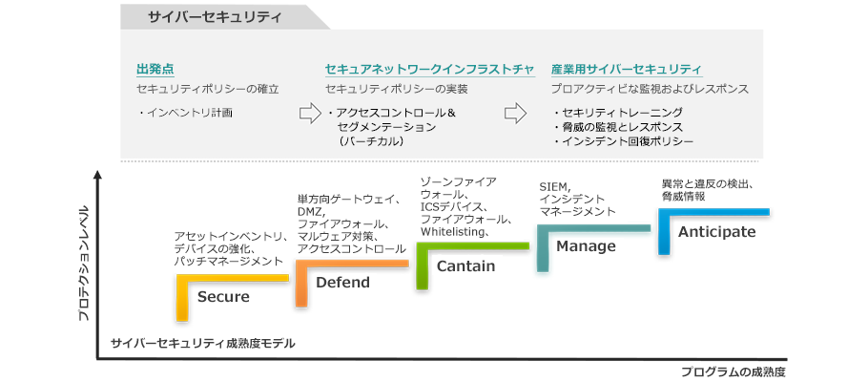This screenshot has width=868, height=382.
Task: Select the bullet アクセスコントロール& in the top panel
Action: pos(391,113)
